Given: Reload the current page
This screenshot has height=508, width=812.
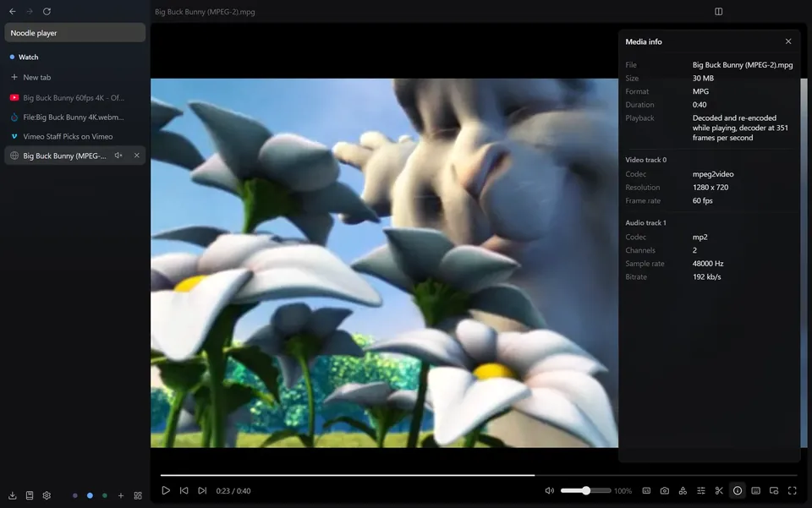Looking at the screenshot, I should (x=47, y=11).
